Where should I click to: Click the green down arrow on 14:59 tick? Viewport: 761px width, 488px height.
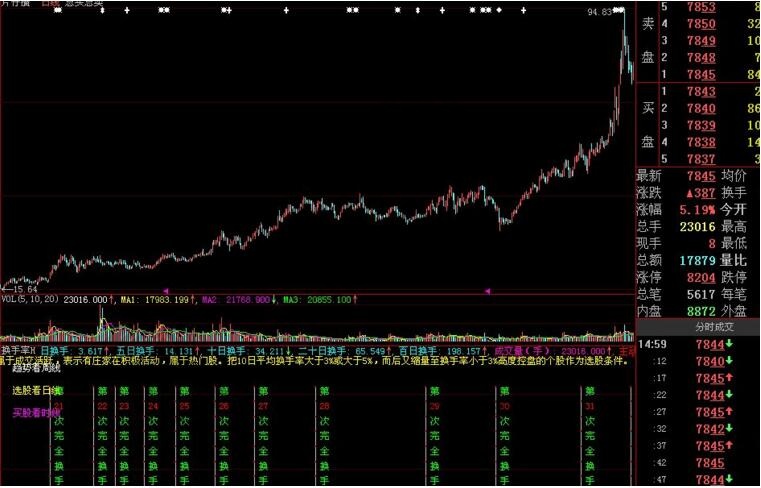click(x=729, y=345)
